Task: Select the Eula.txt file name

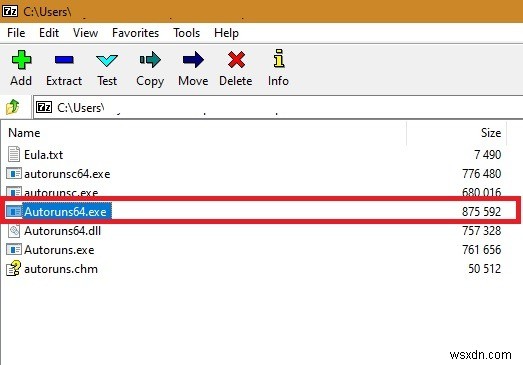Action: (43, 155)
